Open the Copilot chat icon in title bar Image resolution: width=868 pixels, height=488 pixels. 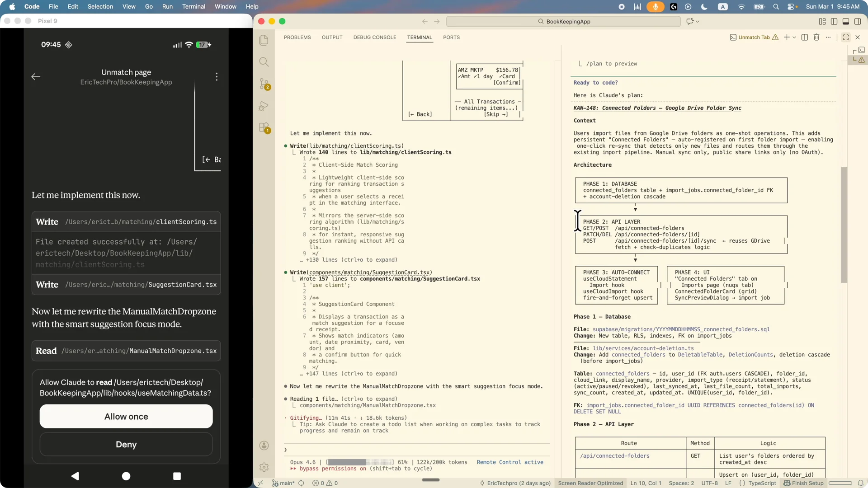pos(689,21)
